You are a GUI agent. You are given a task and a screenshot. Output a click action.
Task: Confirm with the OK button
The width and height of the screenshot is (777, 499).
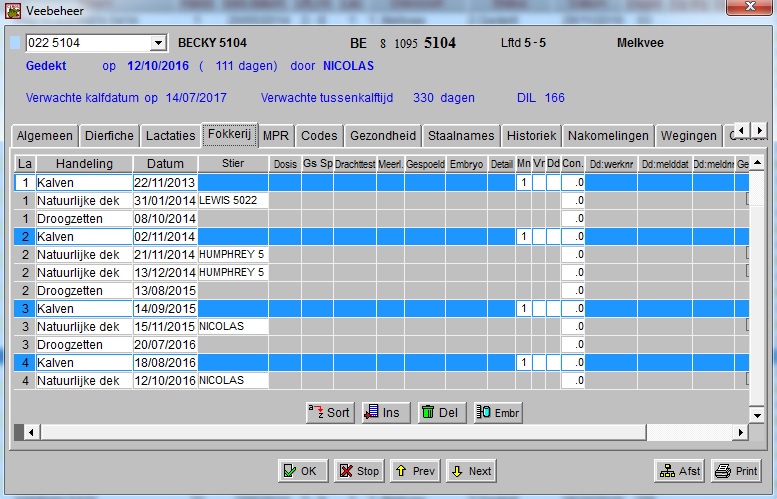(301, 471)
